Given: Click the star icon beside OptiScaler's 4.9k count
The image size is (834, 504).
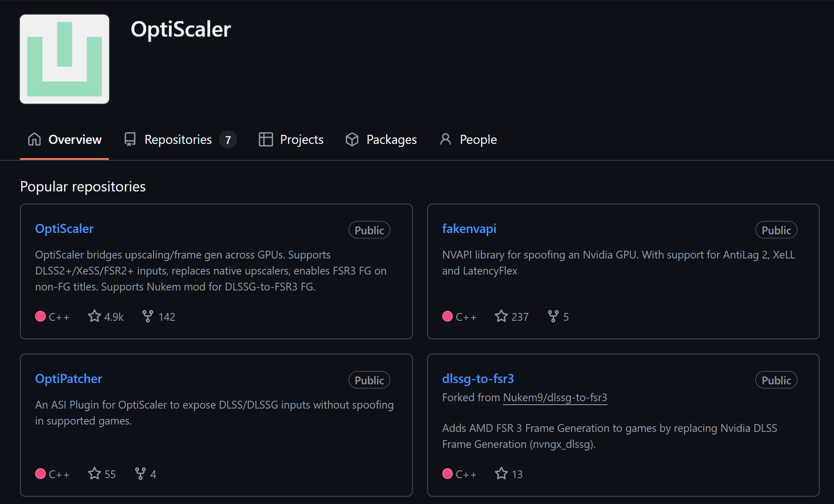Looking at the screenshot, I should (94, 316).
